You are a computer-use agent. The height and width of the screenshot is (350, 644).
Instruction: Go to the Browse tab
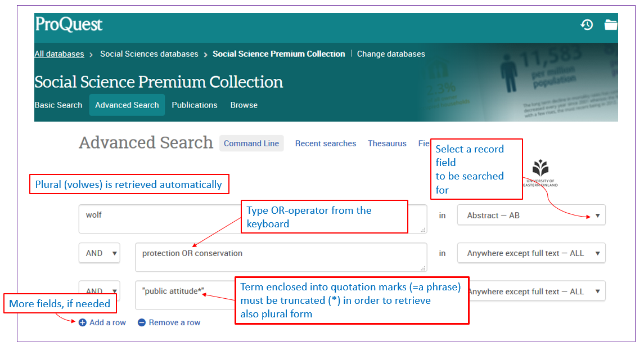pos(244,105)
